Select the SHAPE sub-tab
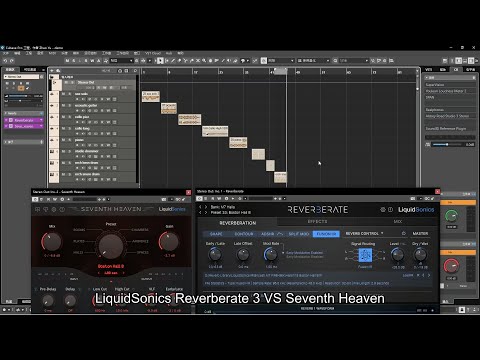This screenshot has height=360, width=480. coord(216,234)
